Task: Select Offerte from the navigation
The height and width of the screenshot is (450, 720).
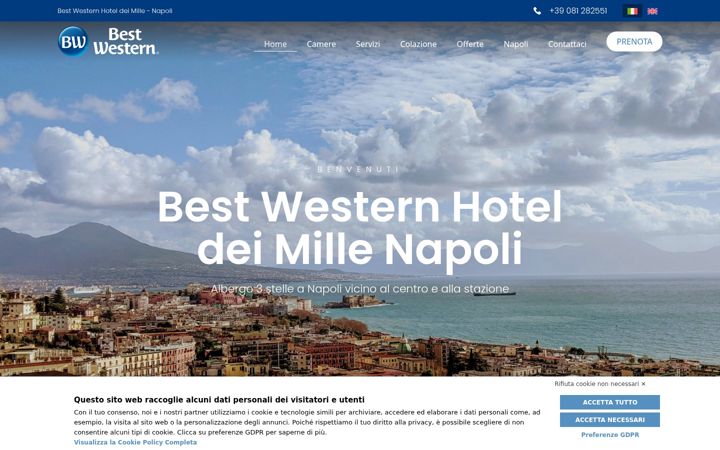Action: click(470, 44)
